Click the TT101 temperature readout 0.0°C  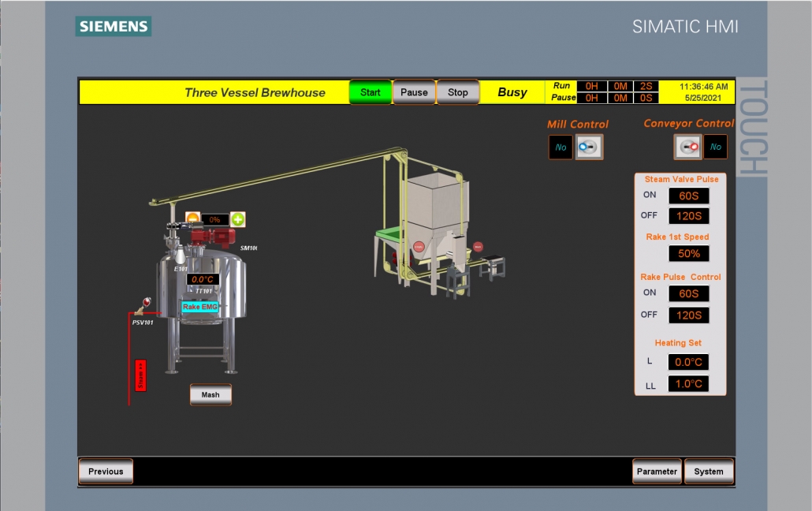(203, 279)
